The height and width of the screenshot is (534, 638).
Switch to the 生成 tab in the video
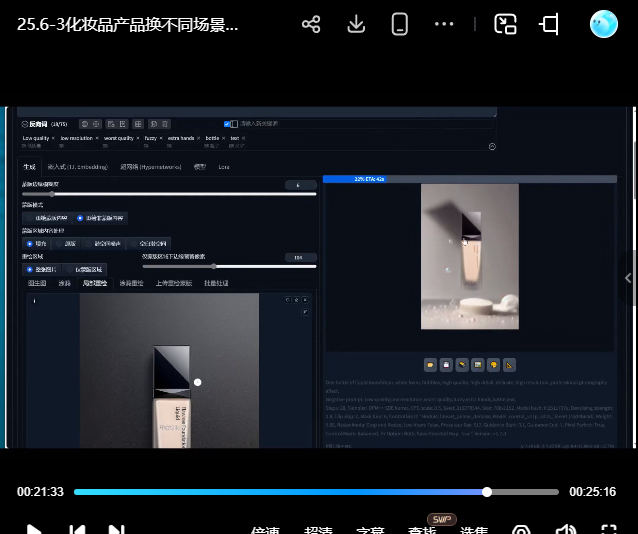[x=29, y=166]
